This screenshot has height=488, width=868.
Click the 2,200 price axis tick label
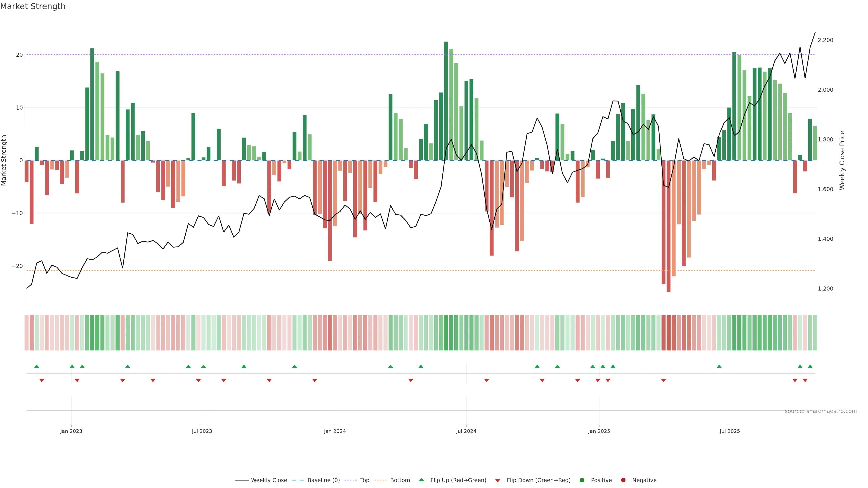(x=825, y=40)
